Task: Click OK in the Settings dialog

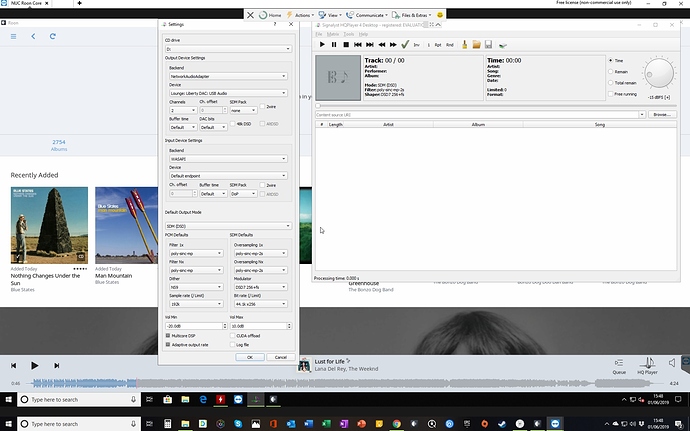Action: (250, 357)
